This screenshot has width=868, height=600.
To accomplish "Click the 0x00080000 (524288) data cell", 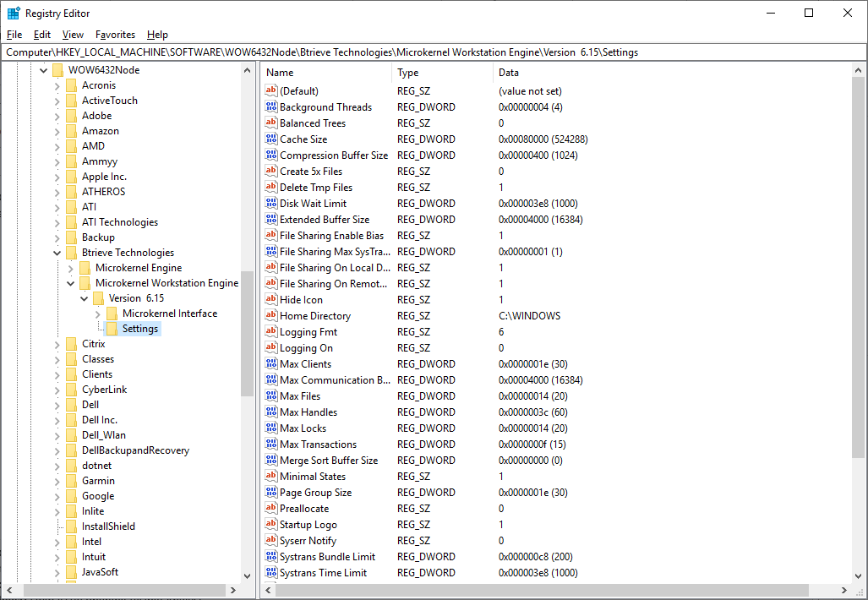I will click(543, 139).
